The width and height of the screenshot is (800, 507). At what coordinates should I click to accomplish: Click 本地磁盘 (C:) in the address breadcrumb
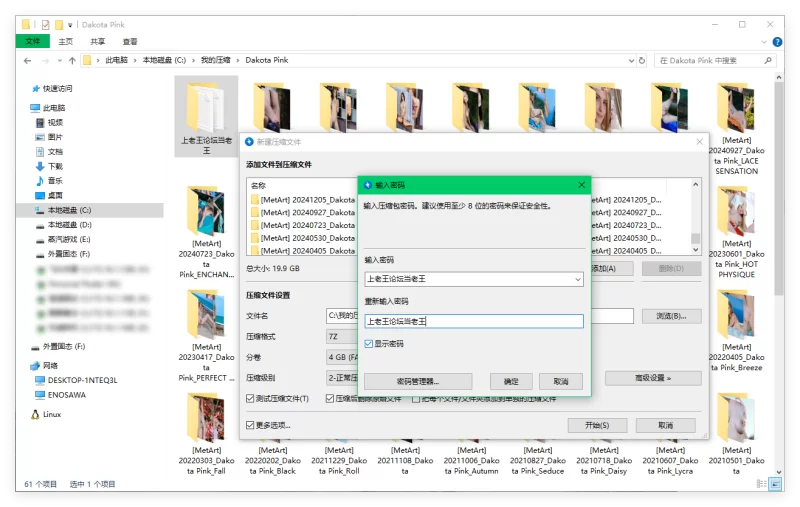[x=164, y=60]
